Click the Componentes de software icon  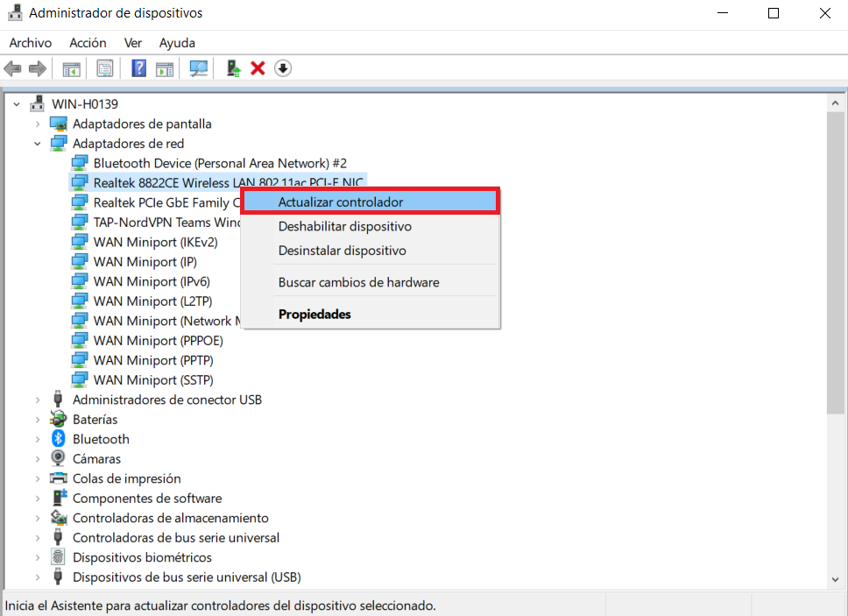click(59, 498)
